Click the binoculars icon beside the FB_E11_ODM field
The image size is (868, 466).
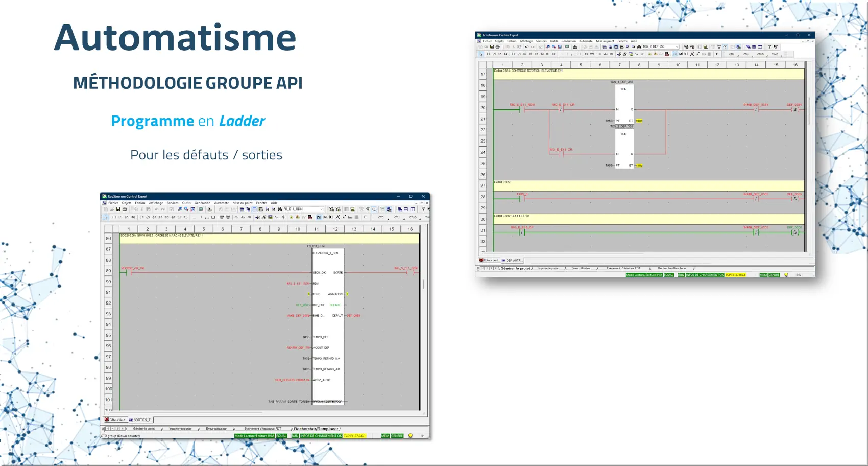click(279, 209)
